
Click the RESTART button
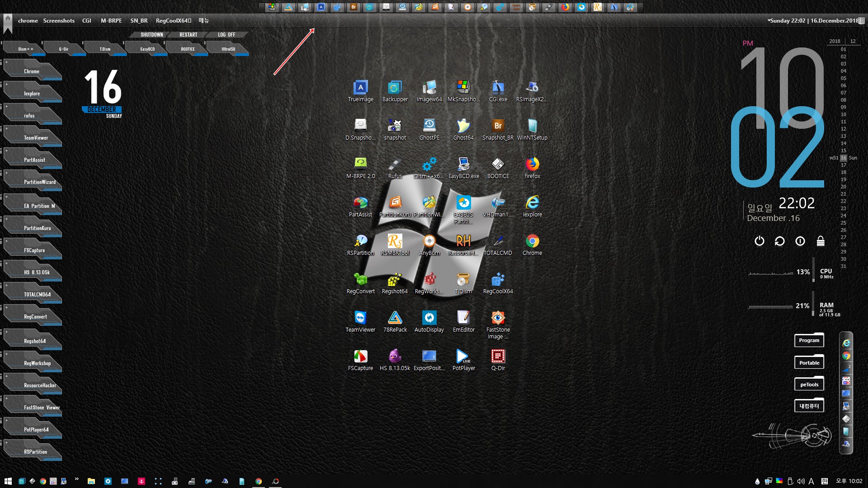point(188,35)
